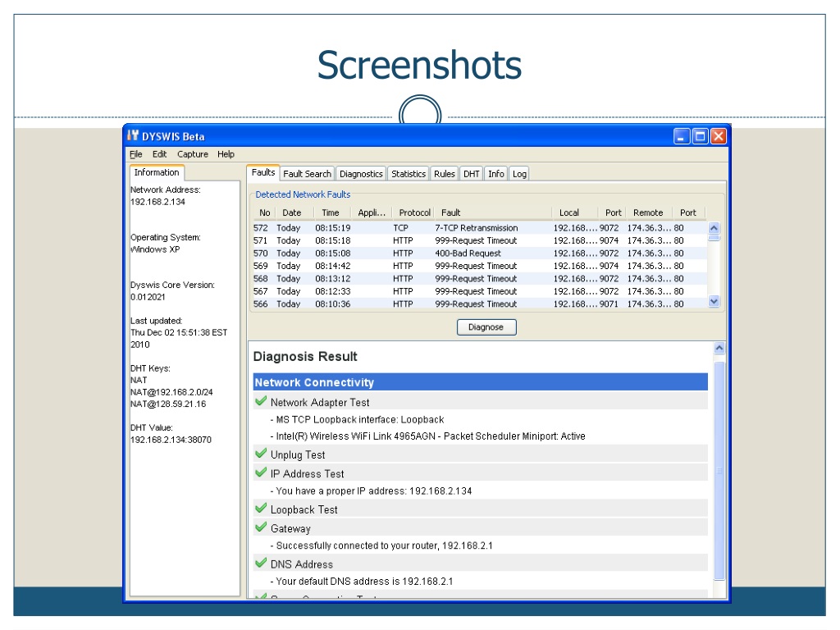The width and height of the screenshot is (840, 630).
Task: Click green checkmark next to Loopback Test
Action: [x=261, y=509]
